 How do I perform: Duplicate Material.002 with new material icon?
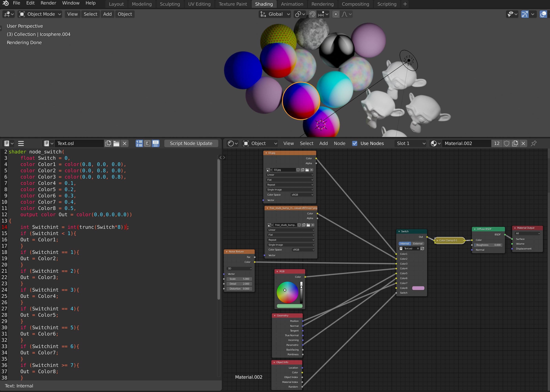515,143
